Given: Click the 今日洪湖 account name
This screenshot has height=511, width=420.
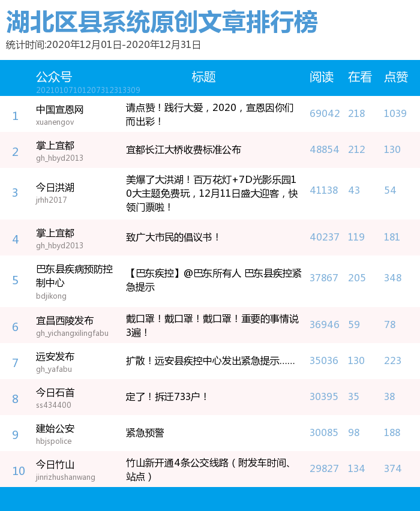Looking at the screenshot, I should pos(55,188).
